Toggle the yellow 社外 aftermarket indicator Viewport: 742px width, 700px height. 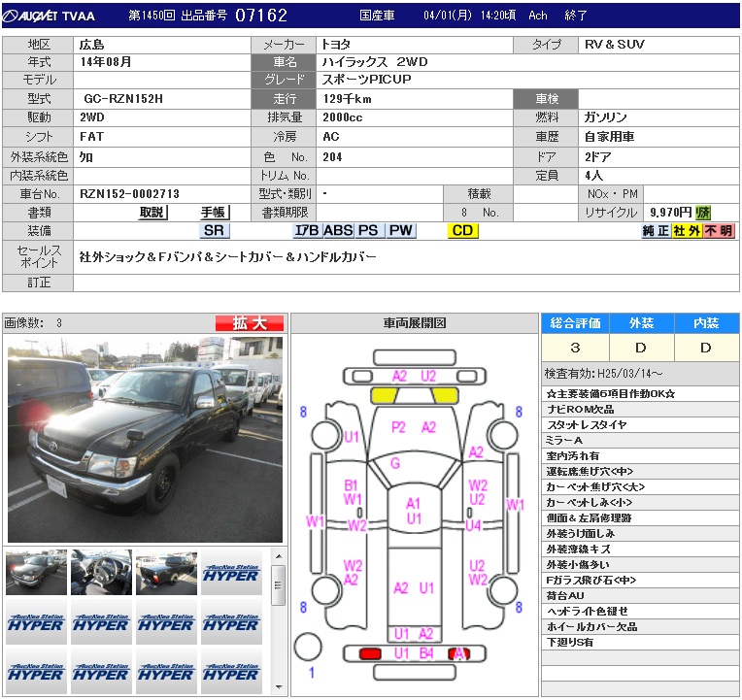point(687,231)
